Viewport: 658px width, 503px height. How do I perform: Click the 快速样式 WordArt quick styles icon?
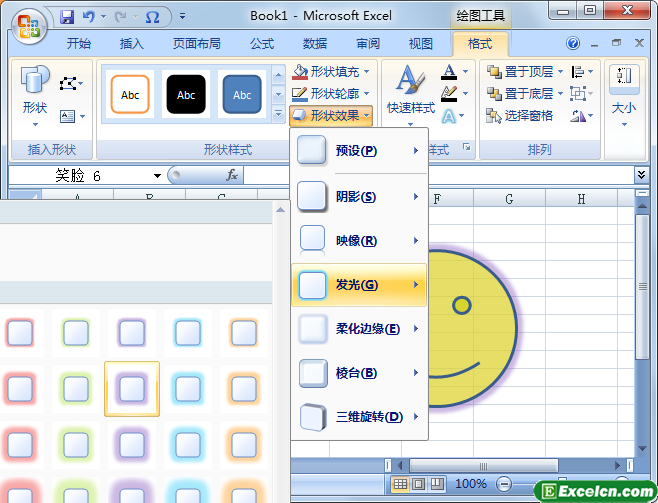408,89
